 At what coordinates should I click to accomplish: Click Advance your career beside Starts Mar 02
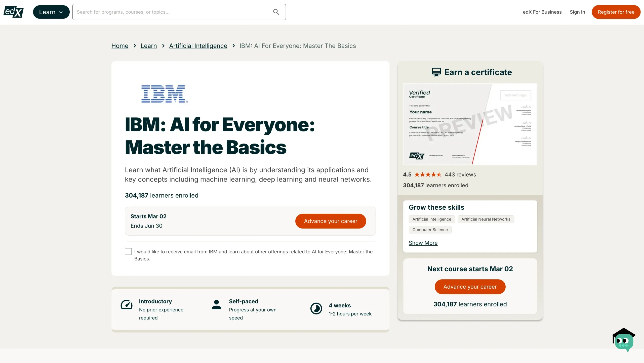coord(331,221)
